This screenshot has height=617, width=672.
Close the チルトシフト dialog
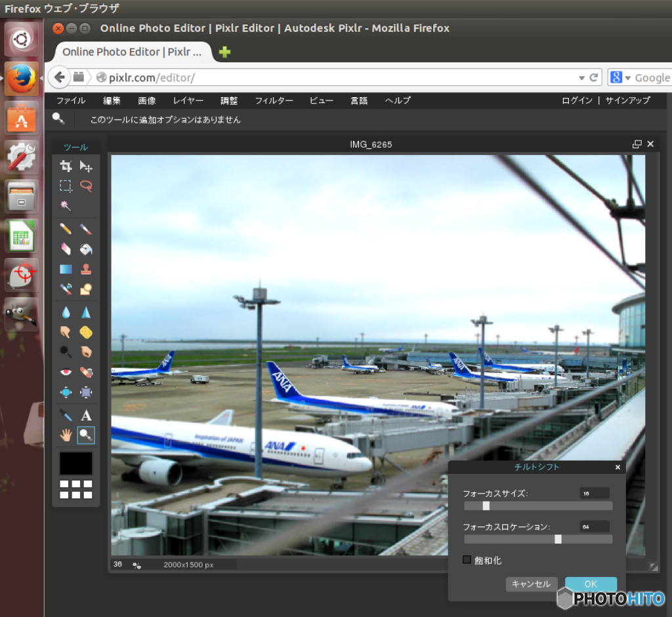point(618,467)
